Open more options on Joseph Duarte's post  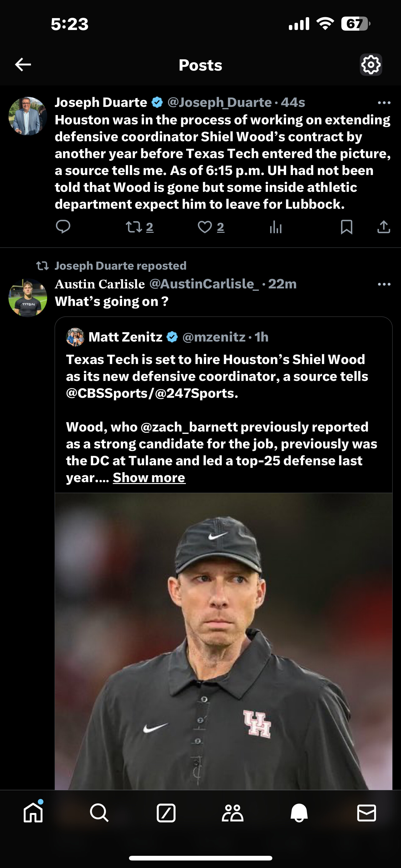coord(384,102)
